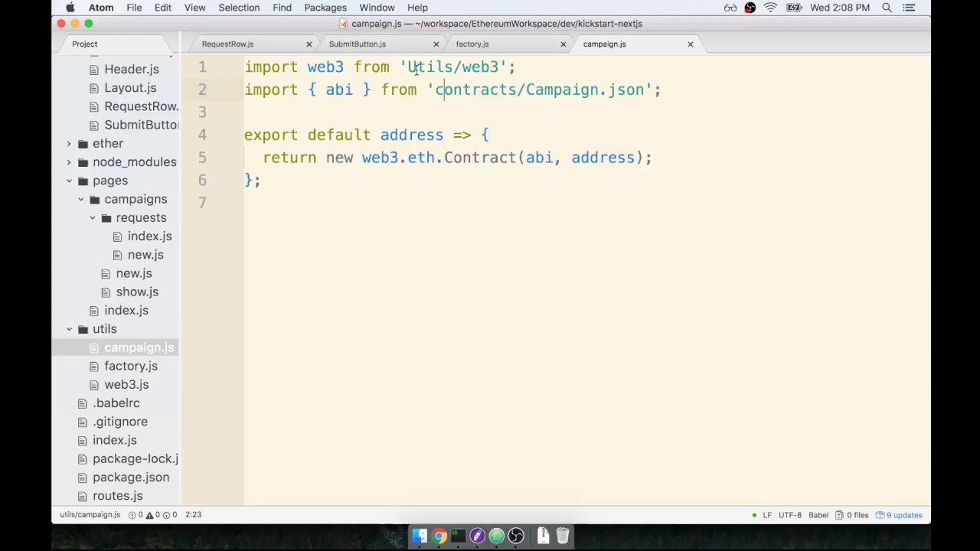Collapse the utils folder
The height and width of the screenshot is (551, 980).
pyautogui.click(x=69, y=329)
